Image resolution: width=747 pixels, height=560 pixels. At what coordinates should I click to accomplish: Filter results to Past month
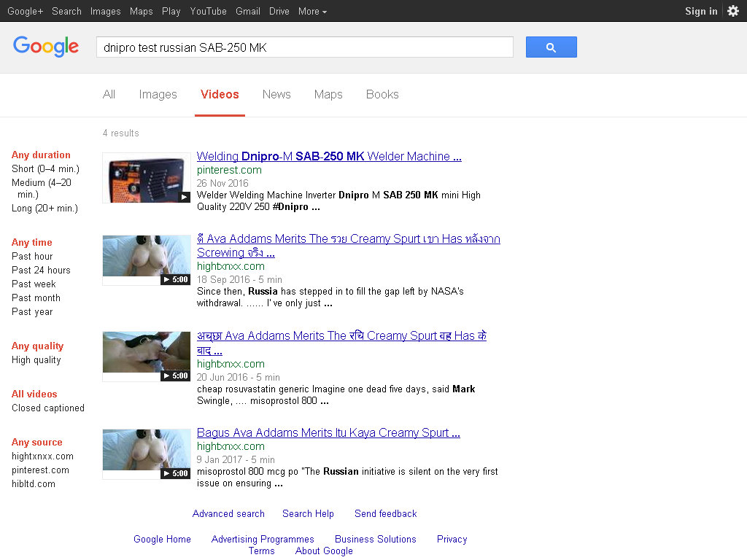point(36,297)
